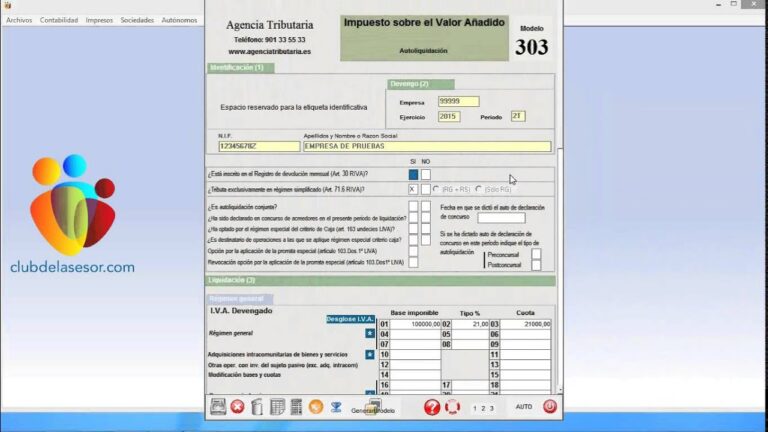
Task: Click cuota cell 03
Action: [x=525, y=324]
